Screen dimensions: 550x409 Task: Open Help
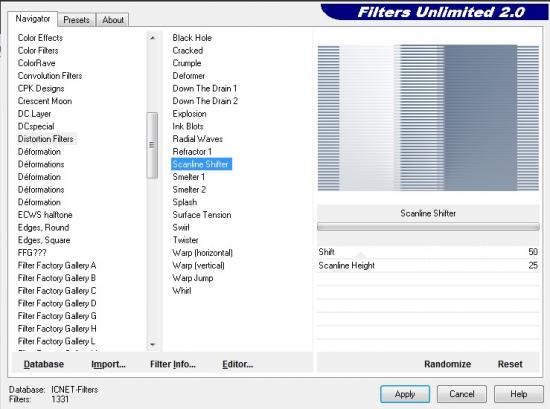[x=518, y=394]
